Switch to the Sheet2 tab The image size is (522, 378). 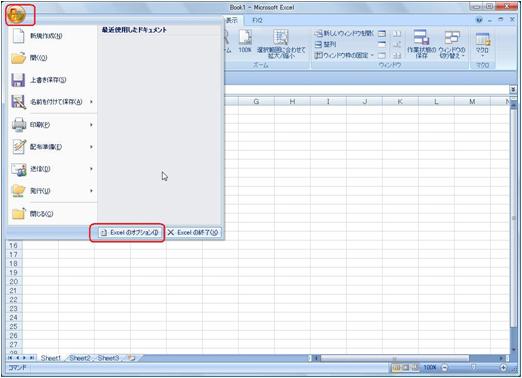coord(80,358)
